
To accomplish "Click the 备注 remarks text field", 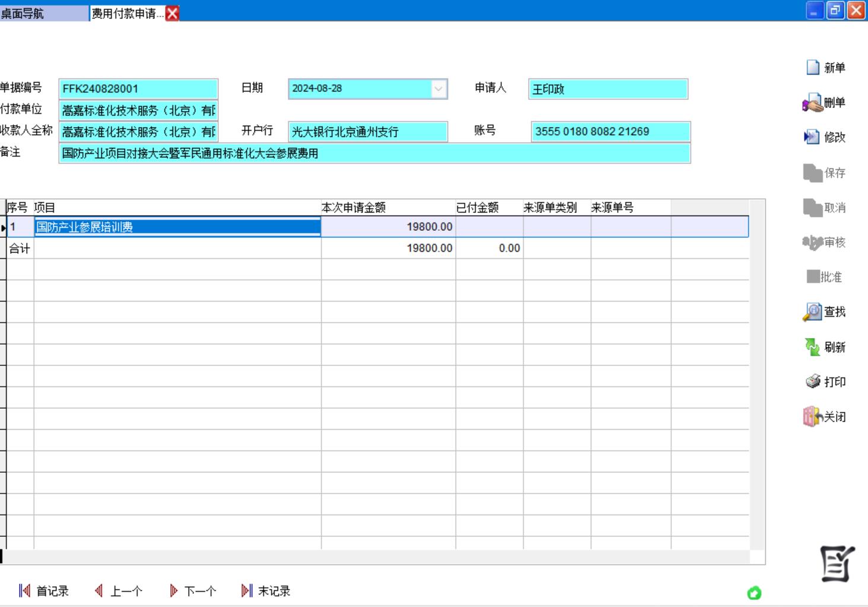I will pos(374,153).
